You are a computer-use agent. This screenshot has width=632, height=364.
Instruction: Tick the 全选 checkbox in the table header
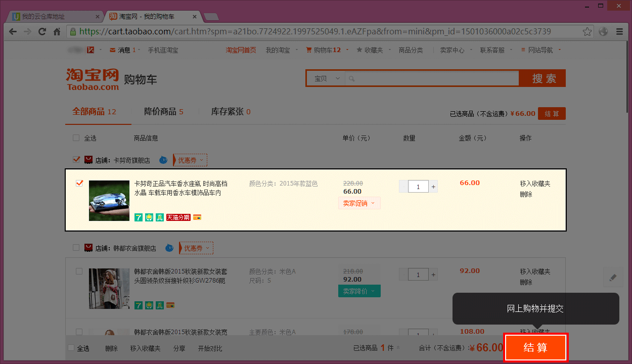coord(76,138)
